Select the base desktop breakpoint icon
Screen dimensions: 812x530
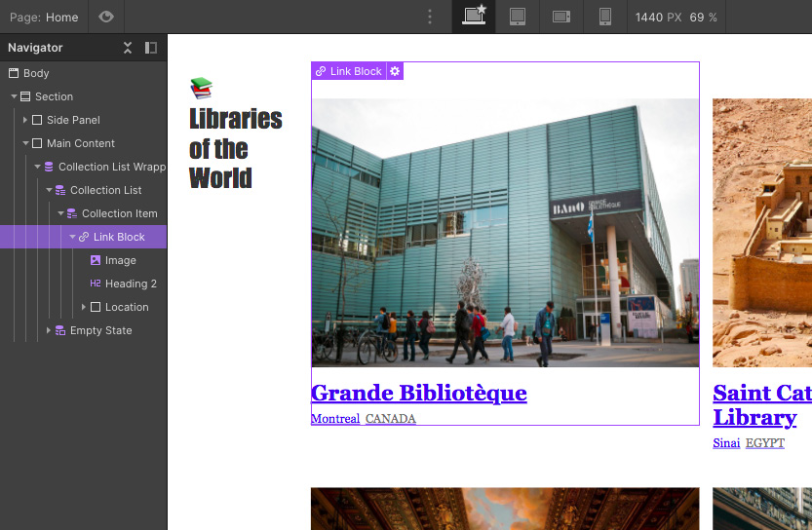[x=474, y=17]
